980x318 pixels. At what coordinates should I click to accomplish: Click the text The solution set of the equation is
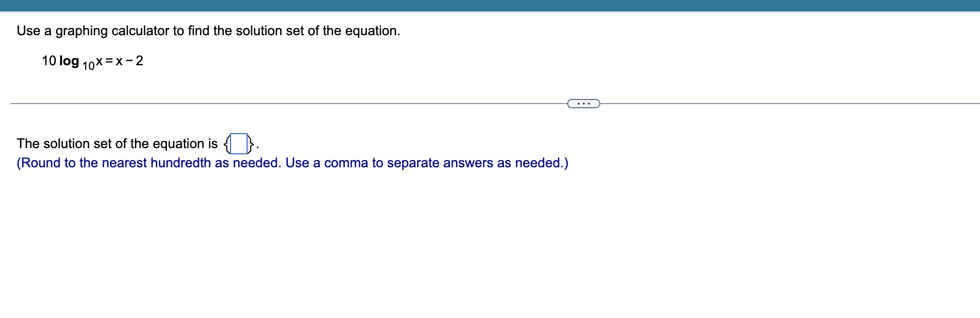point(117,143)
